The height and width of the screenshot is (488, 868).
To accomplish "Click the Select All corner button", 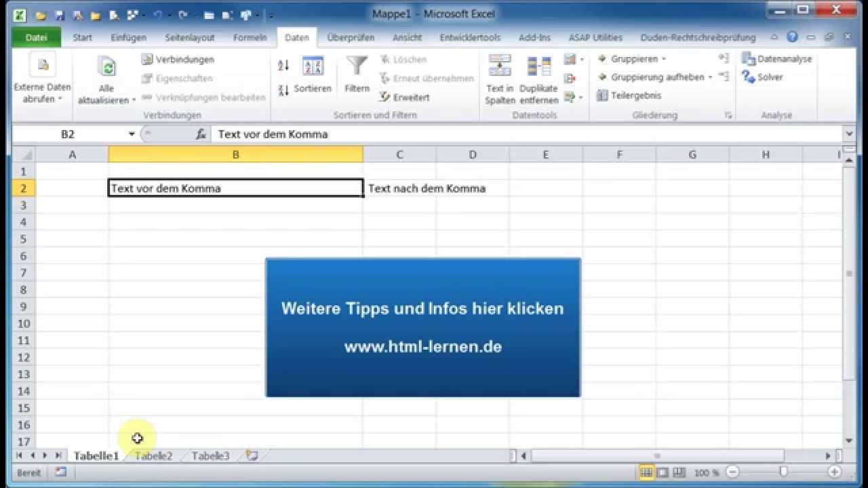I will [24, 155].
